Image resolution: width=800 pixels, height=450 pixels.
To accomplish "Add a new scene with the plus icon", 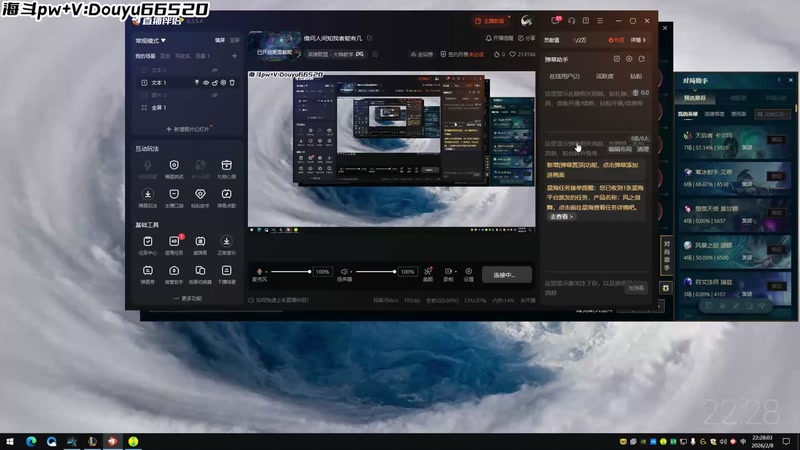I will tap(234, 56).
